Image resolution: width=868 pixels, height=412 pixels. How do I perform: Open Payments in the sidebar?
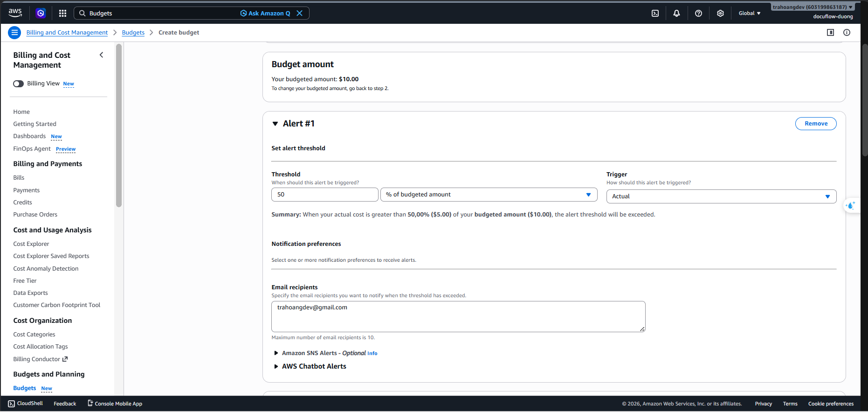27,190
